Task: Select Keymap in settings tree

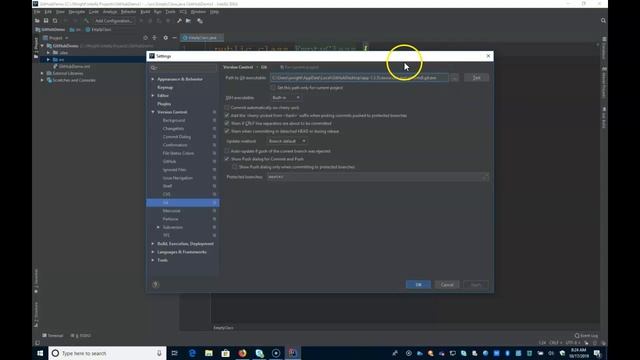Action: pyautogui.click(x=165, y=87)
